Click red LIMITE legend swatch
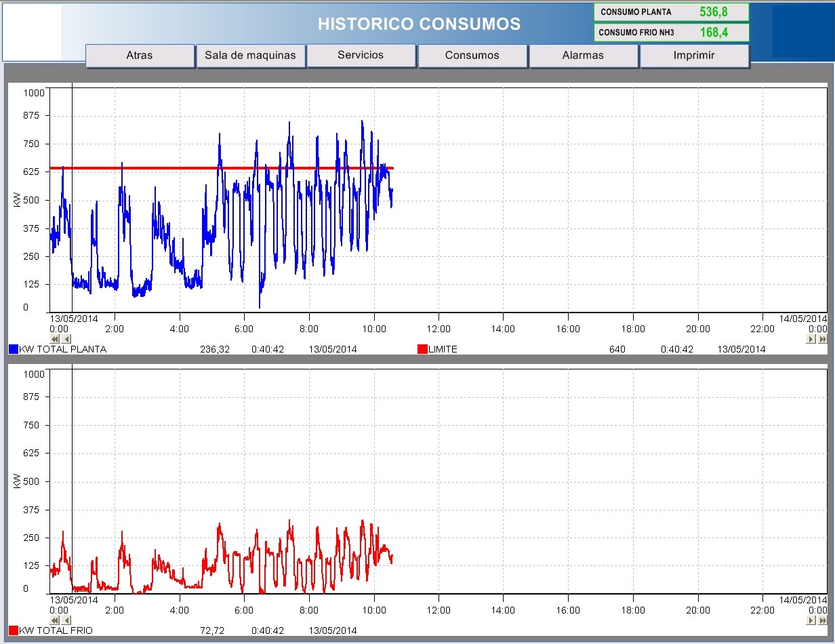Screen dimensions: 835x644 (x=422, y=349)
